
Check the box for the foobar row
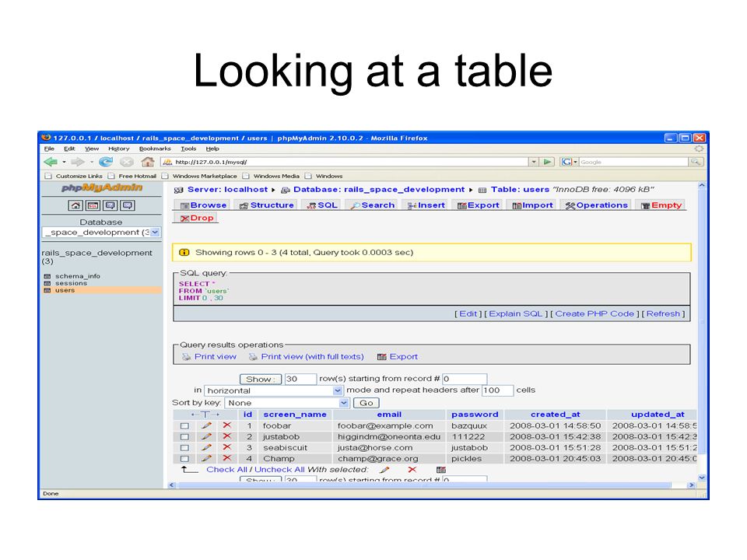pyautogui.click(x=185, y=425)
